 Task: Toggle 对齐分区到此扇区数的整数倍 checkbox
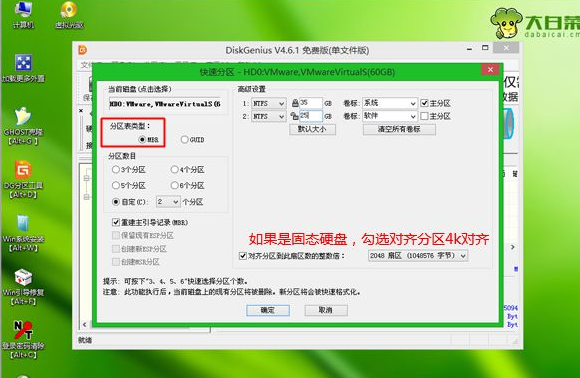(243, 256)
